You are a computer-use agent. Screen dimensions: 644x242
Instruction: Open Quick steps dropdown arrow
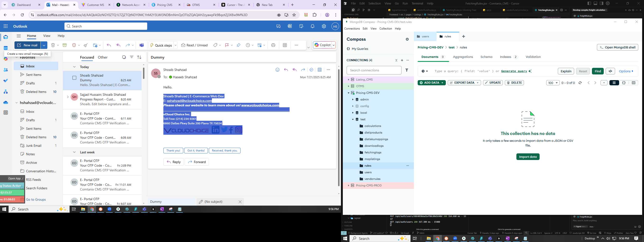(x=175, y=45)
